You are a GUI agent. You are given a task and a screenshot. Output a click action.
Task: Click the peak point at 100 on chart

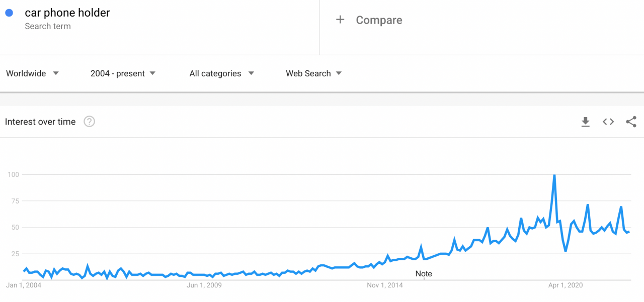pyautogui.click(x=554, y=175)
